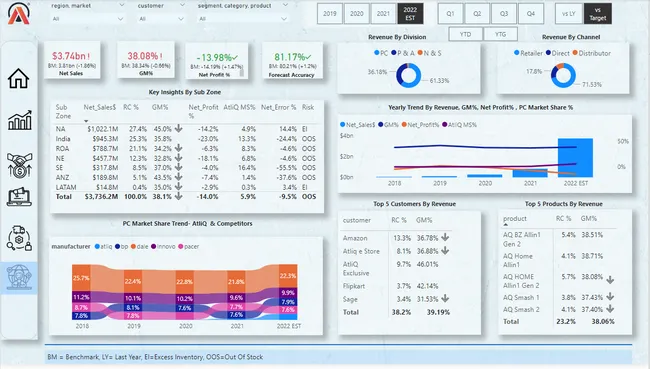Click the 2022 EST bar in yearly trend
The width and height of the screenshot is (650, 369).
tap(575, 158)
